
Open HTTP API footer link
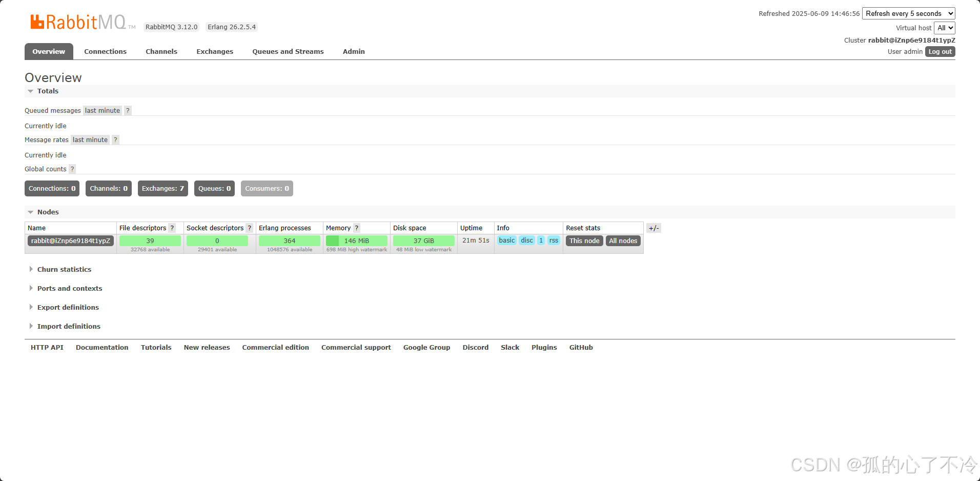click(x=47, y=347)
